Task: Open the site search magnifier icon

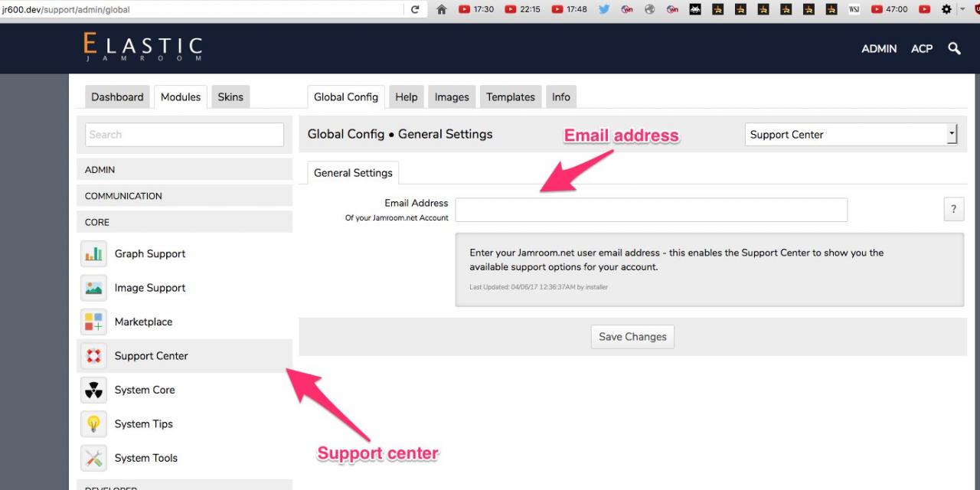Action: [954, 48]
